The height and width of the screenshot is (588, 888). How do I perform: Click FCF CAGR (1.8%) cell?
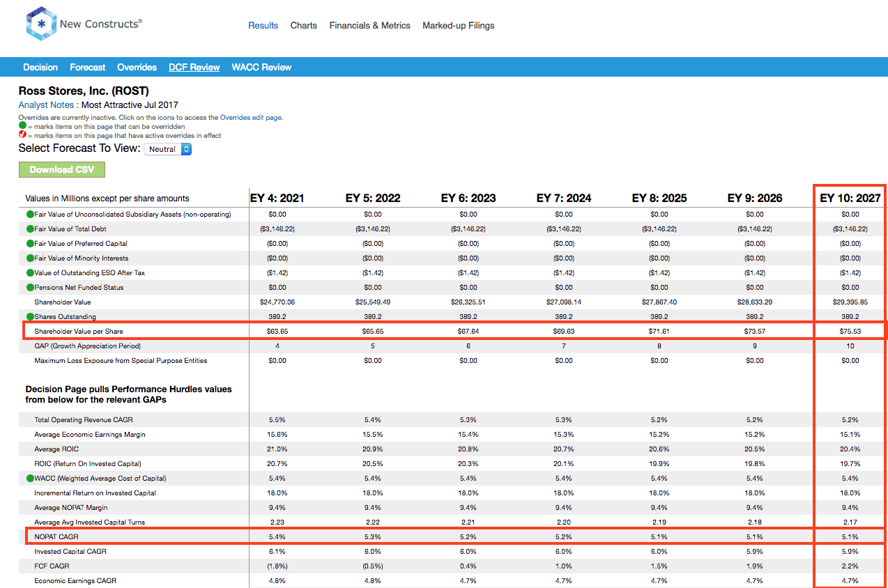tap(277, 566)
